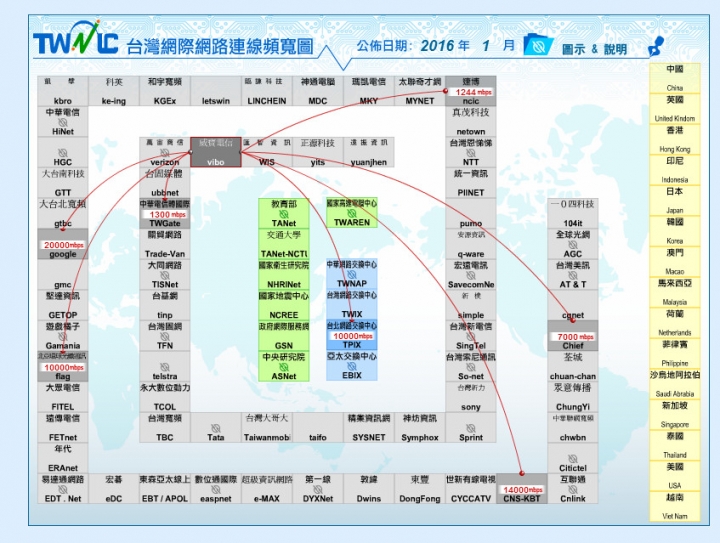
Task: Click the kbro cell
Action: click(63, 91)
